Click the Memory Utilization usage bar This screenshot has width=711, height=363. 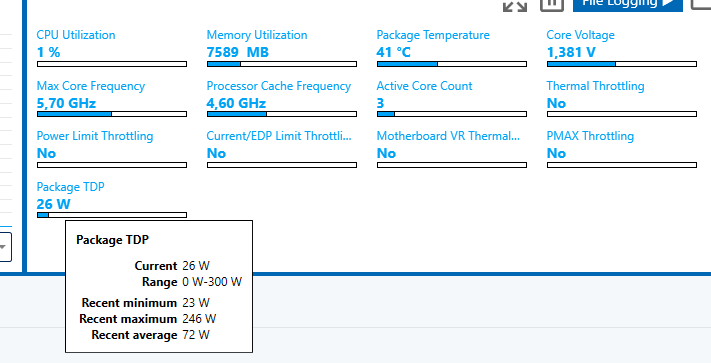[282, 64]
